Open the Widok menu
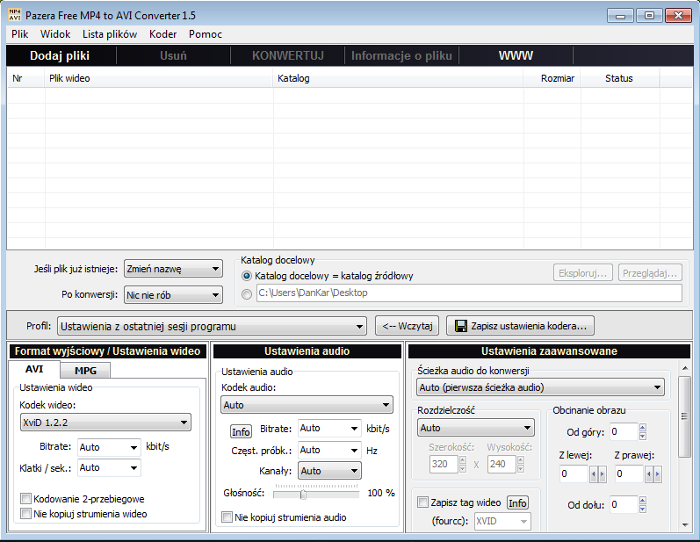Viewport: 700px width, 542px height. click(x=55, y=34)
